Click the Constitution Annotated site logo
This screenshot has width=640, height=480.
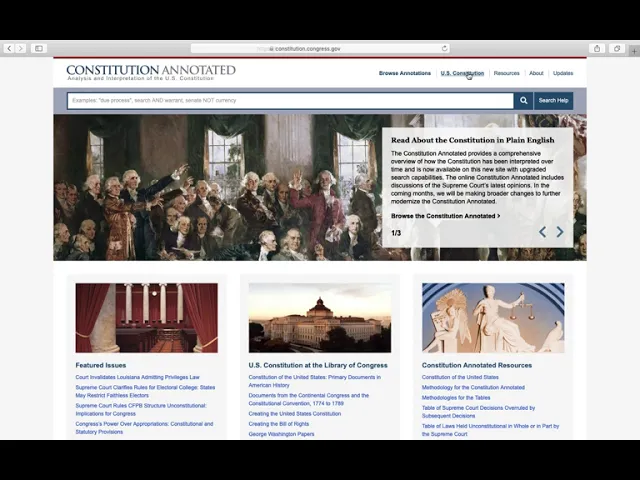151,72
